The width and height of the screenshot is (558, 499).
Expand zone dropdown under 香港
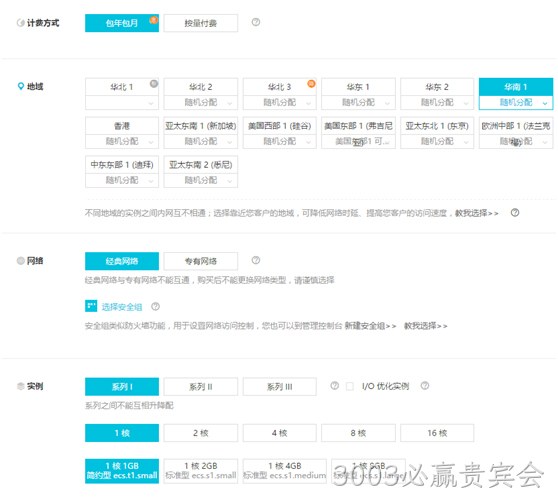pyautogui.click(x=122, y=141)
